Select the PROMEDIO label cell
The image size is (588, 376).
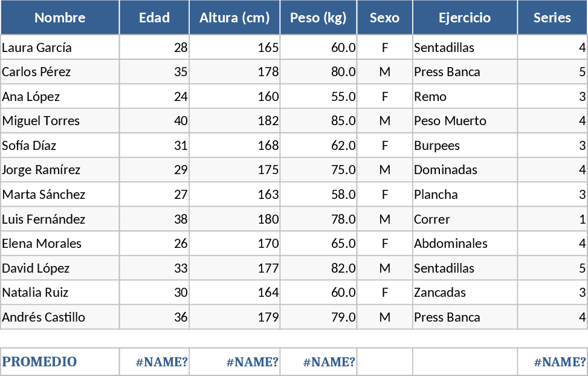click(60, 362)
